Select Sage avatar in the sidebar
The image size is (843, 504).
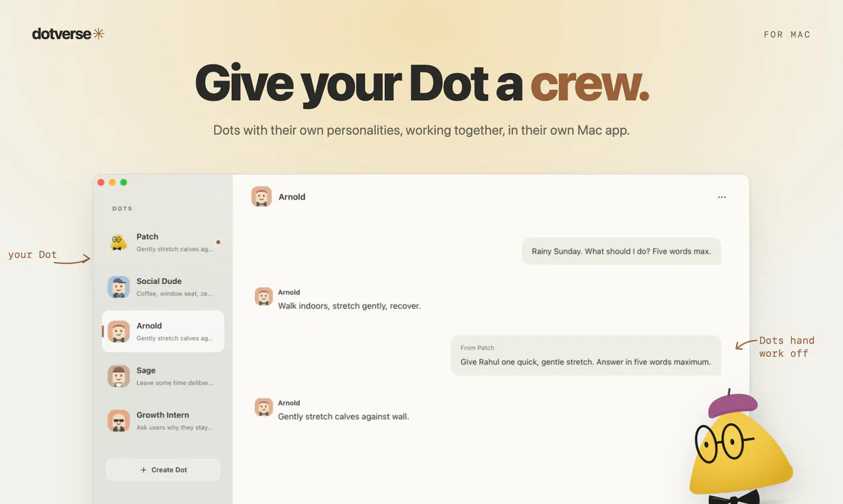[x=119, y=376]
